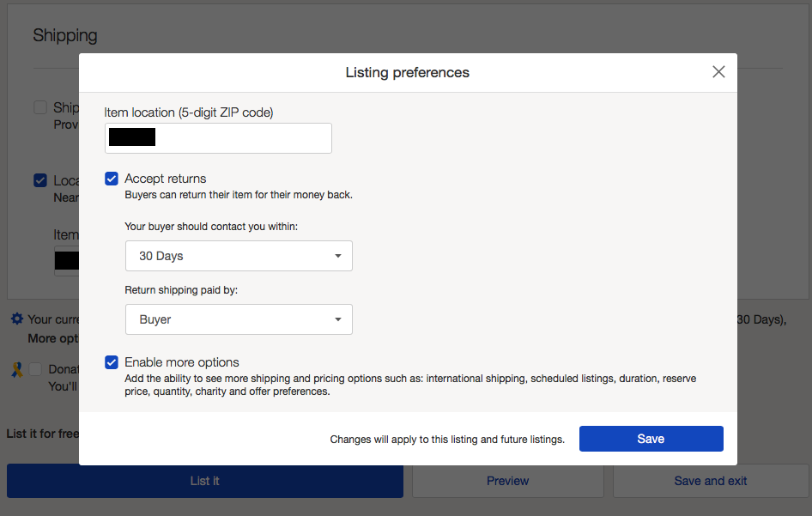Toggle the Accept returns checkbox
The image size is (812, 516).
pyautogui.click(x=112, y=179)
